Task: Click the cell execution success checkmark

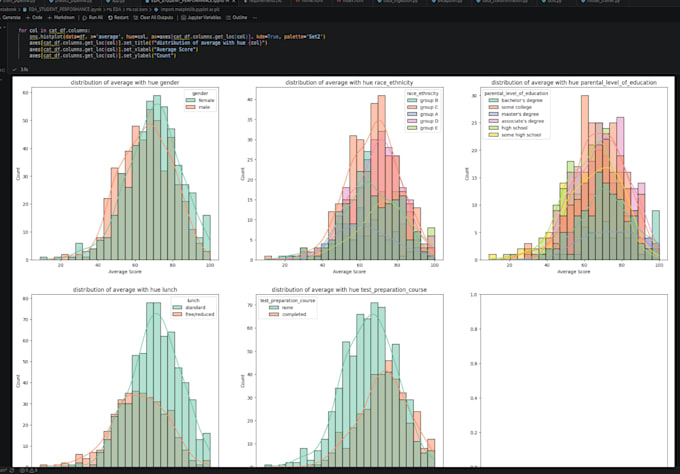Action: pos(15,69)
